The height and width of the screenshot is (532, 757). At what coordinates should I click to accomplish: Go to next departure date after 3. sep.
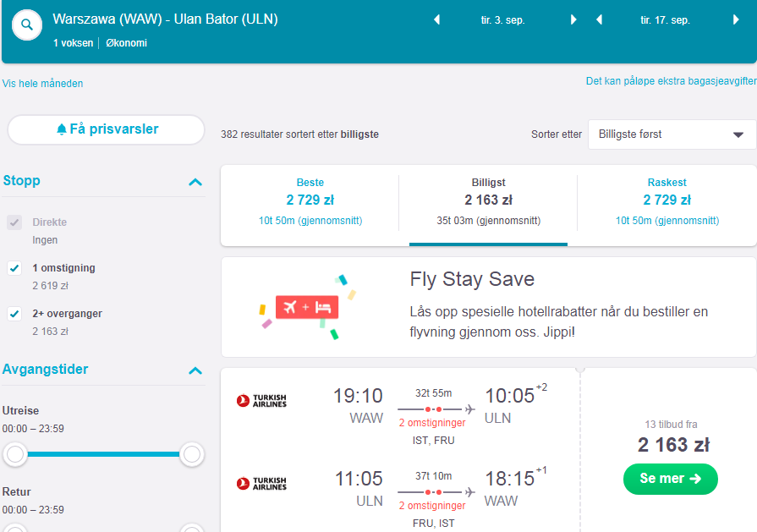tap(573, 19)
